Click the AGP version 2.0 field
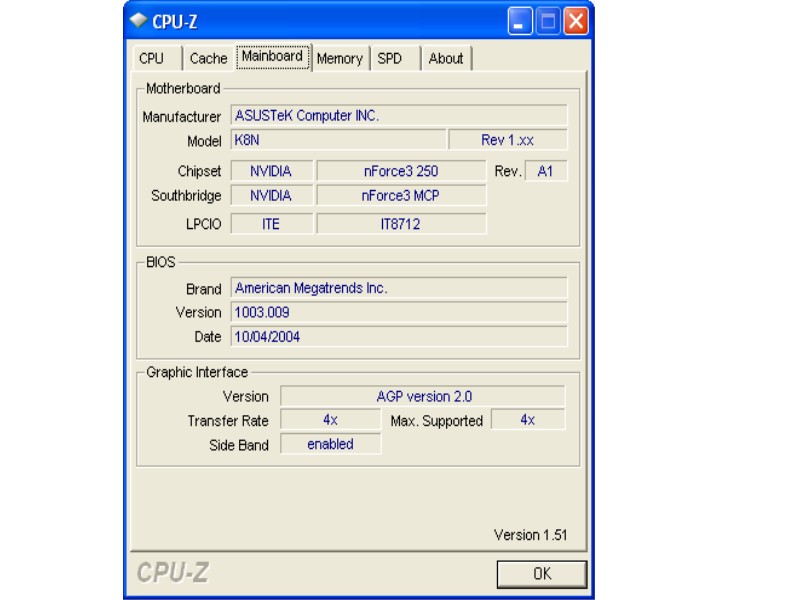 [423, 396]
